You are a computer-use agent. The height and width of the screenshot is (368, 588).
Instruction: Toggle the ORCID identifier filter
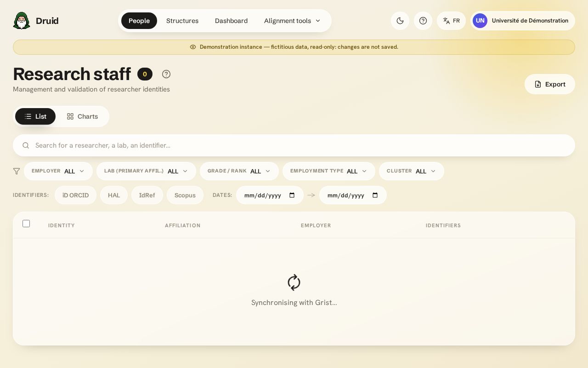click(x=75, y=195)
